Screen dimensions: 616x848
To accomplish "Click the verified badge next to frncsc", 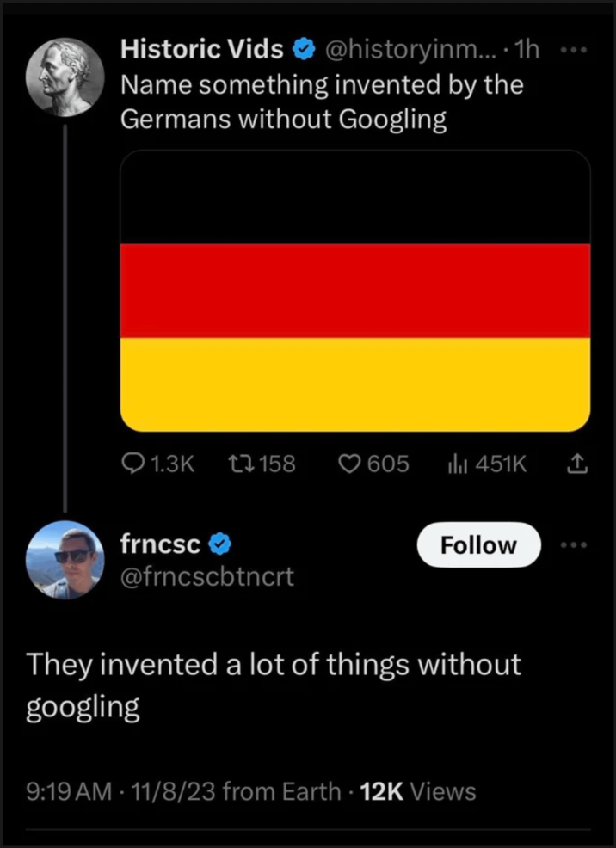I will click(x=221, y=544).
